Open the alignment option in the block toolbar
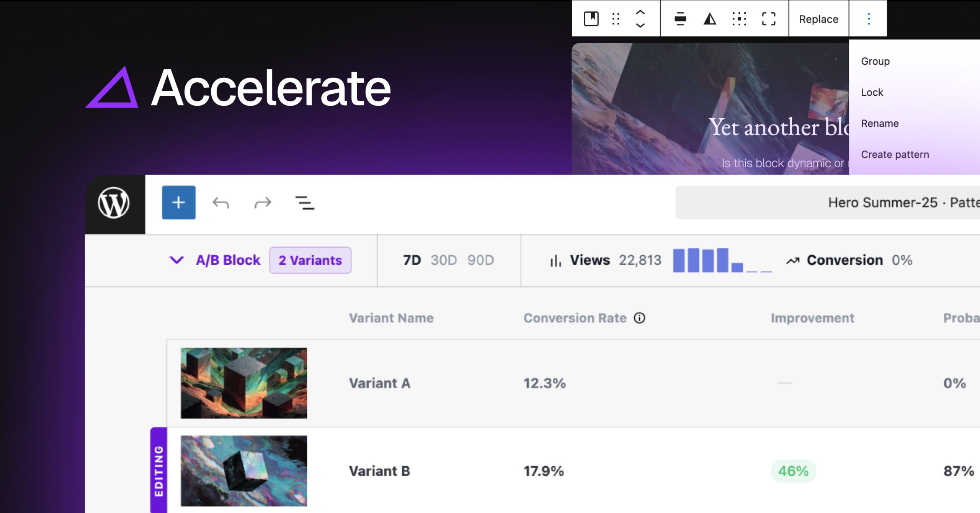Image resolution: width=980 pixels, height=513 pixels. pyautogui.click(x=680, y=18)
